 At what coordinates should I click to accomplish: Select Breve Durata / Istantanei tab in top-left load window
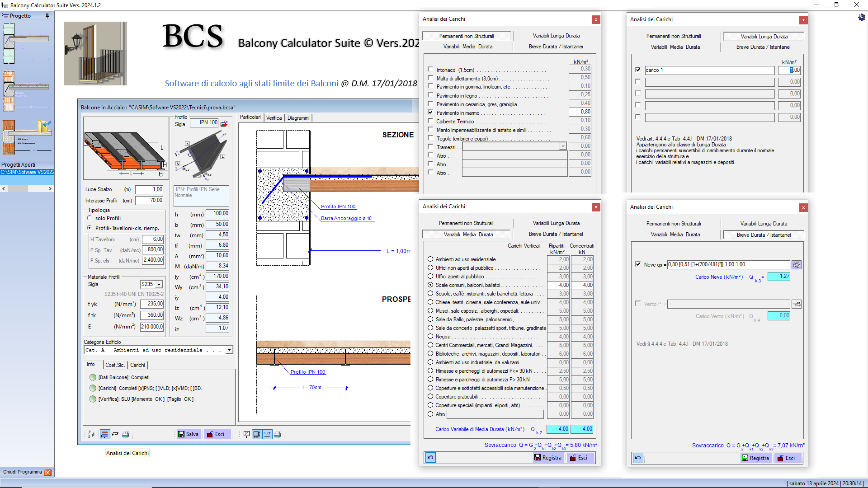pos(556,47)
